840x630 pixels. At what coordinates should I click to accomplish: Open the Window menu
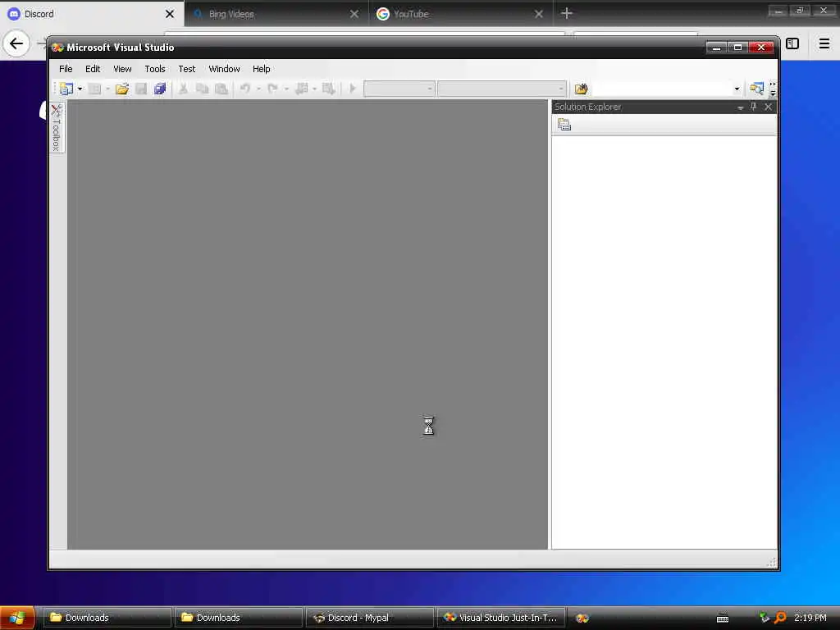tap(225, 69)
